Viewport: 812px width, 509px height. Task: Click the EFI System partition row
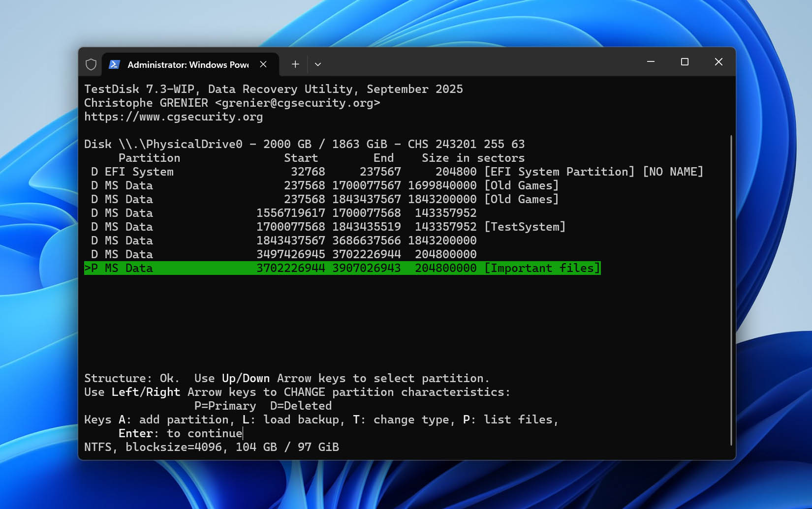(x=394, y=172)
